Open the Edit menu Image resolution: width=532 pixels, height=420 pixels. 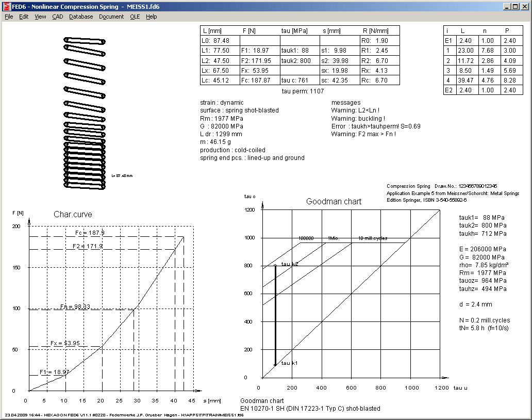(24, 17)
